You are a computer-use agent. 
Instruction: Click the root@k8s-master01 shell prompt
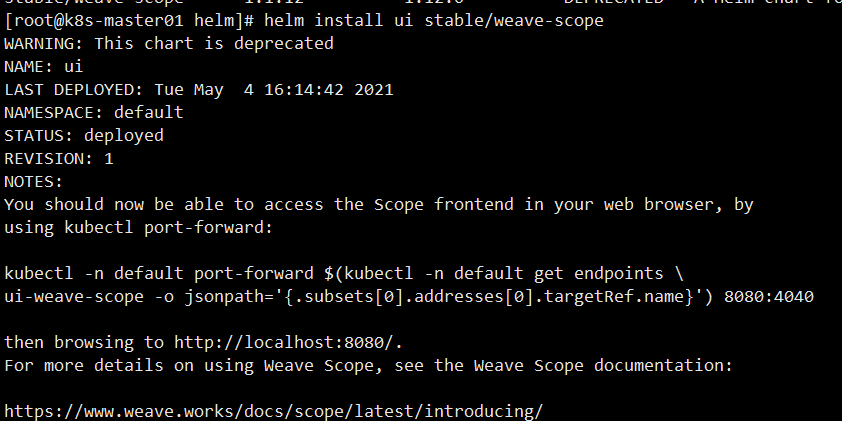coord(129,21)
